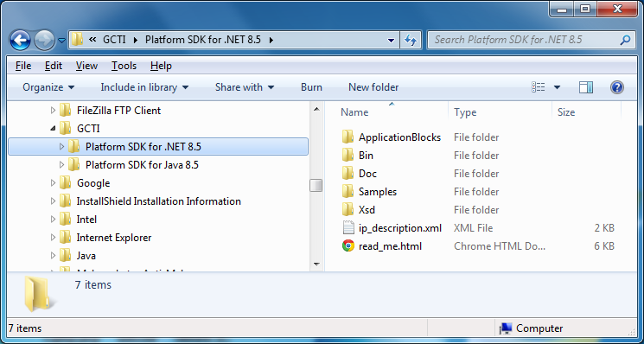Click the Burn toolbar button
Image resolution: width=644 pixels, height=344 pixels.
point(311,87)
